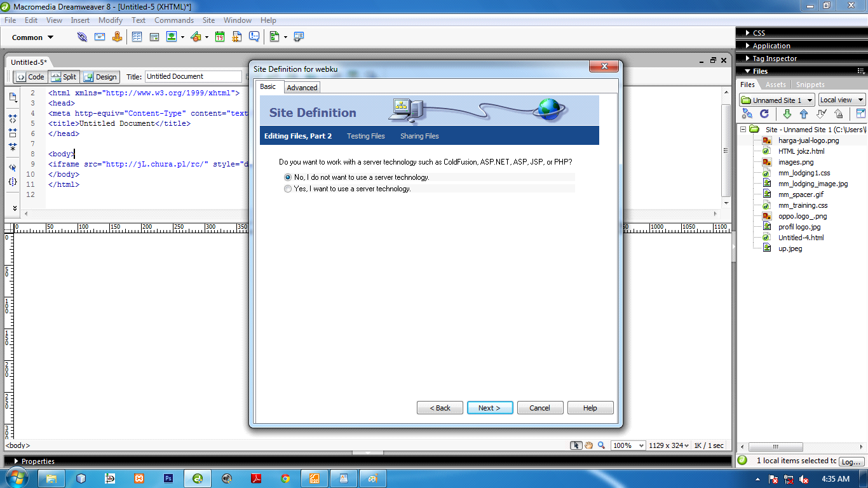Open the Log button in Files panel
The image size is (868, 488).
[851, 462]
